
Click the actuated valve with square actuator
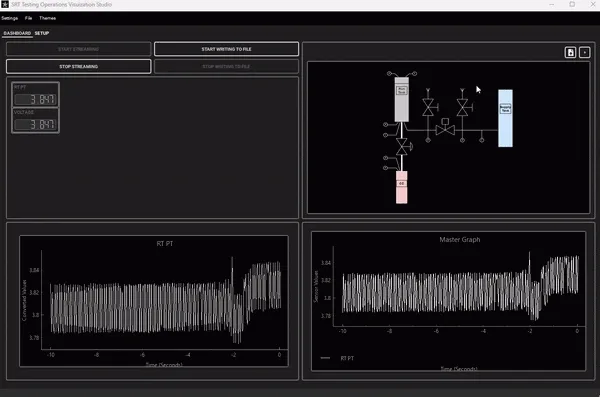(445, 127)
